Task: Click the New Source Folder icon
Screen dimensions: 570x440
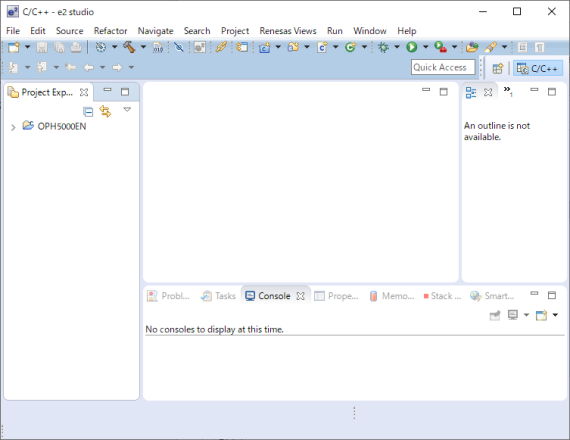Action: coord(293,47)
